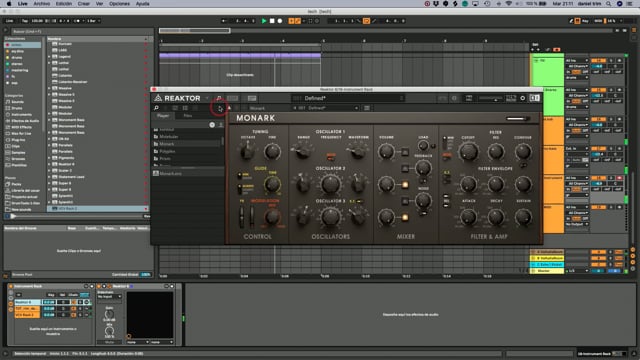Screen dimensions: 640x360
Task: Click the Tap tempo button
Action: click(x=24, y=21)
